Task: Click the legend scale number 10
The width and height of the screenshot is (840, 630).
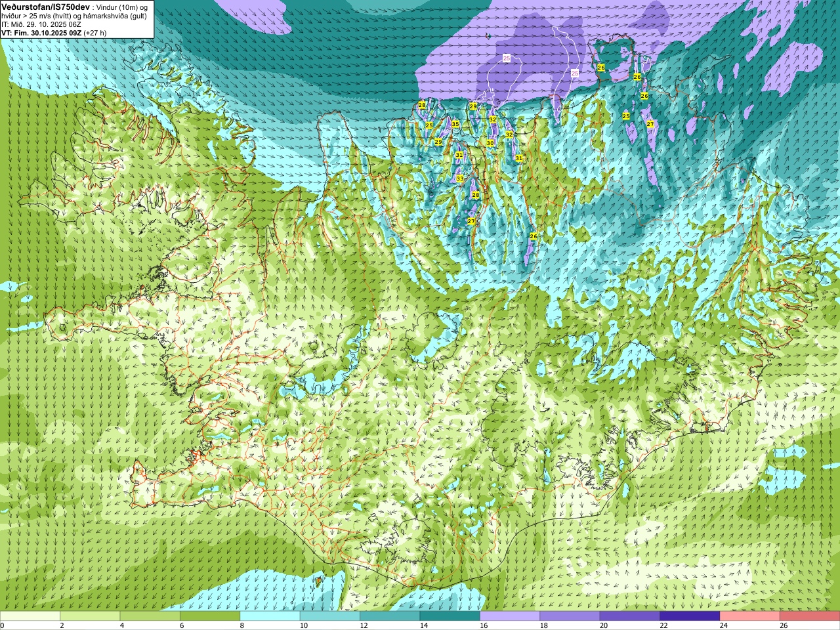Action: (x=303, y=625)
